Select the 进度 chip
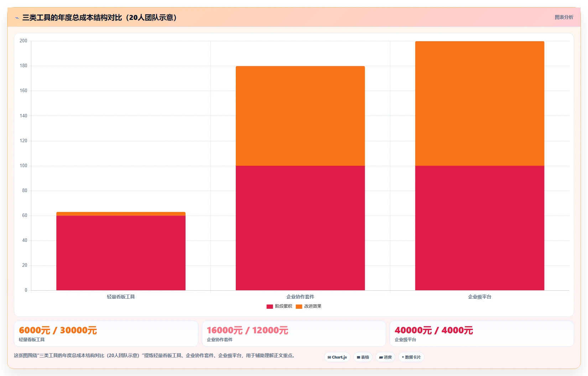 pyautogui.click(x=385, y=357)
